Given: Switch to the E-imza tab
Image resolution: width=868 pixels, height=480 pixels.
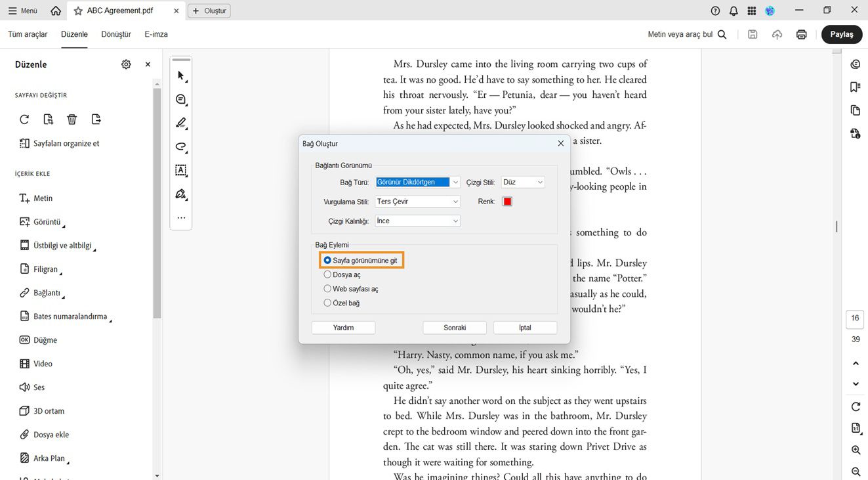Looking at the screenshot, I should tap(156, 34).
